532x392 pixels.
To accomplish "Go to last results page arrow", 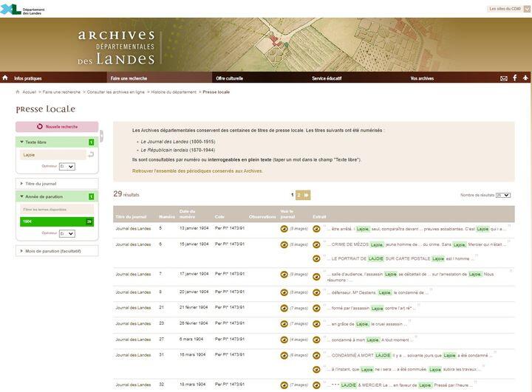I will click(x=307, y=195).
